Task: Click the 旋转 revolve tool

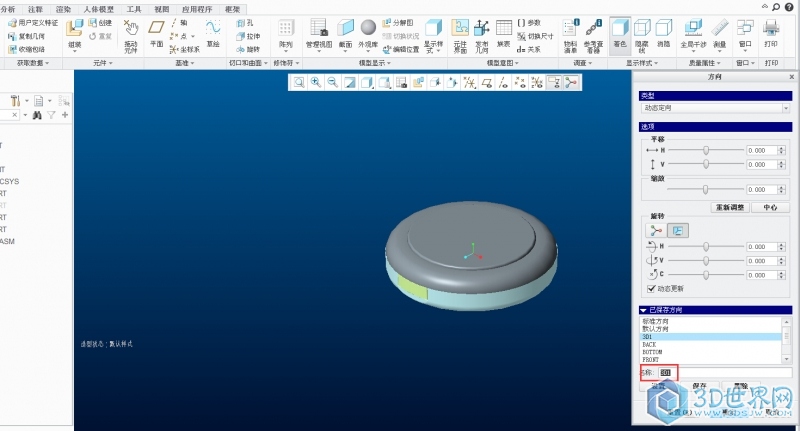Action: point(248,49)
